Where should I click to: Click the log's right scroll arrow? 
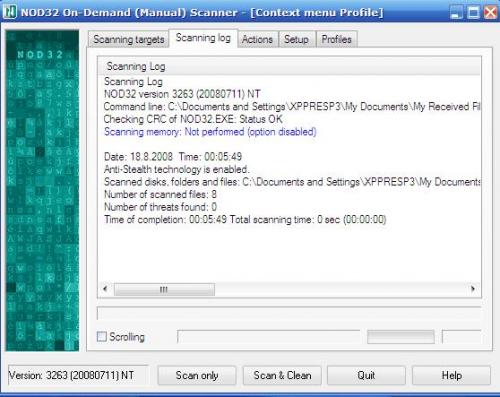[473, 289]
